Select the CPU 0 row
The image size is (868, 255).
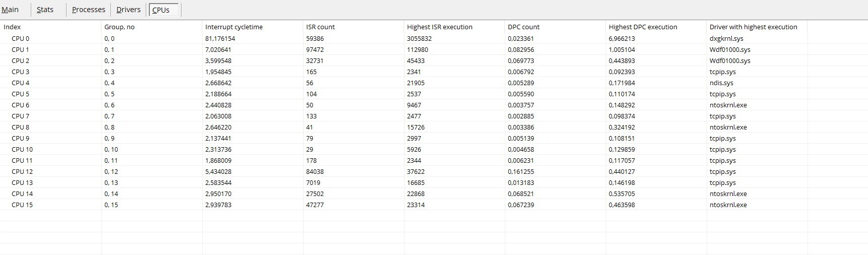pos(21,39)
